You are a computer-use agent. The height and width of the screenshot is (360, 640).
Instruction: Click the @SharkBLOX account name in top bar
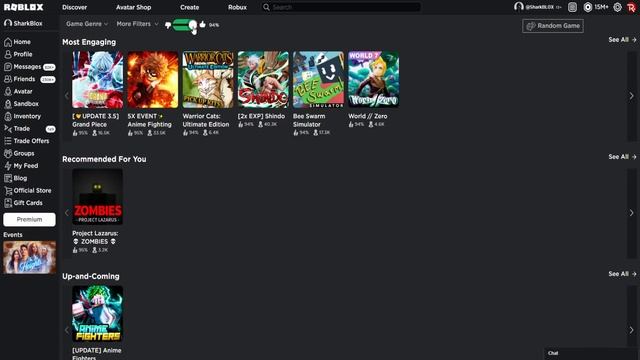539,7
